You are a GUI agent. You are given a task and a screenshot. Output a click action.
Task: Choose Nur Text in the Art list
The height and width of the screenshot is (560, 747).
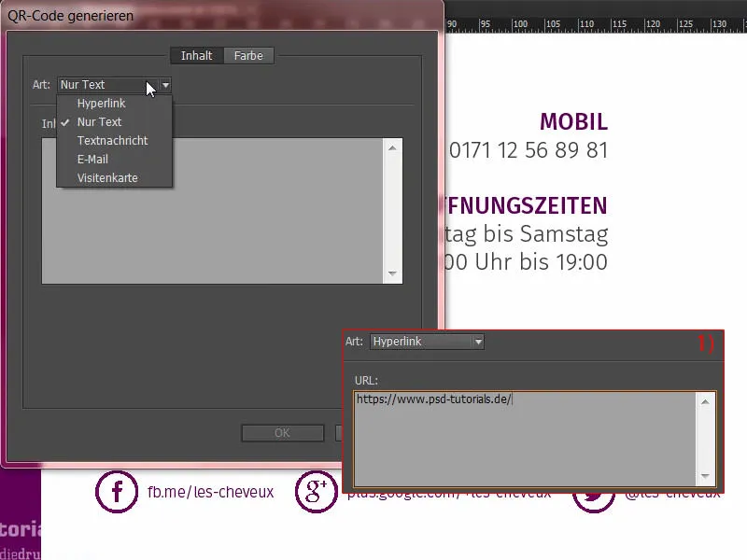[99, 122]
